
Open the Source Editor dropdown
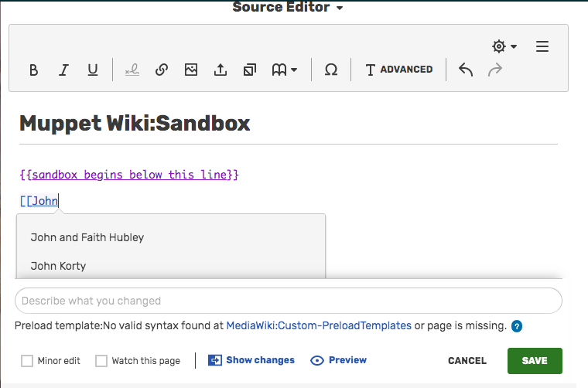[288, 8]
